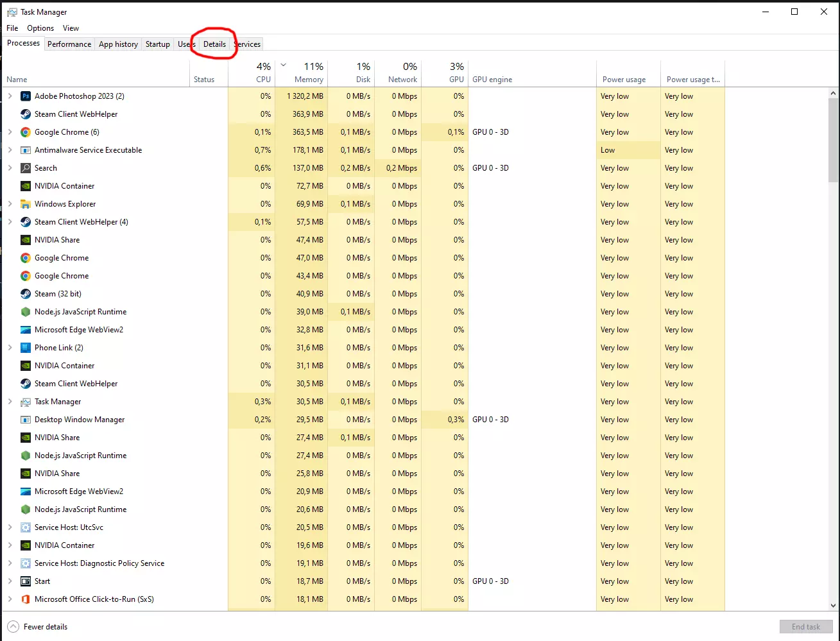Sort processes by the CPU column

[x=252, y=73]
